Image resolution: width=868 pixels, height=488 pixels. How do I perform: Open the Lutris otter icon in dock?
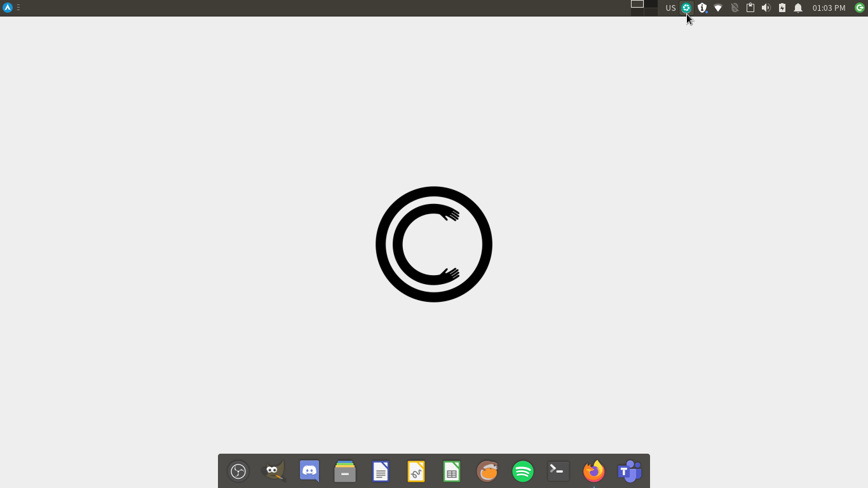click(487, 471)
